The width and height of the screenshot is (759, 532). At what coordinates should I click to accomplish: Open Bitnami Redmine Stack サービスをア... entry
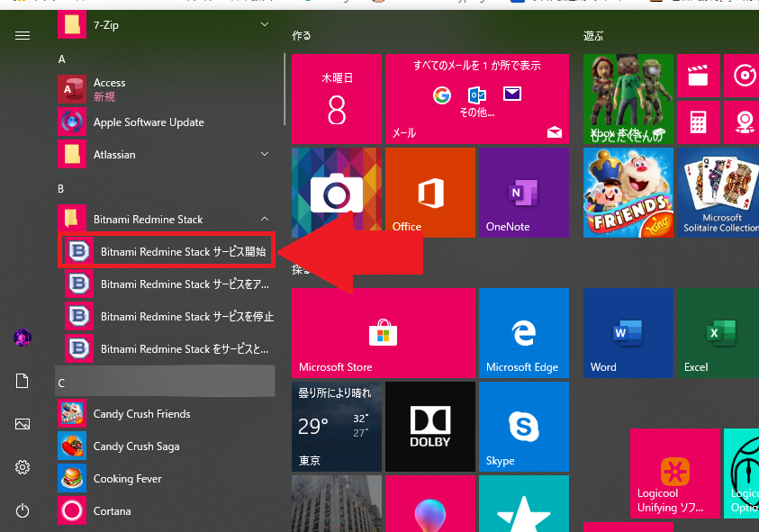click(169, 284)
